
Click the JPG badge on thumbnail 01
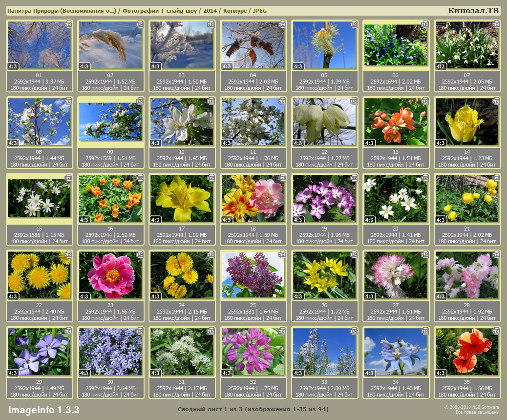pyautogui.click(x=68, y=24)
